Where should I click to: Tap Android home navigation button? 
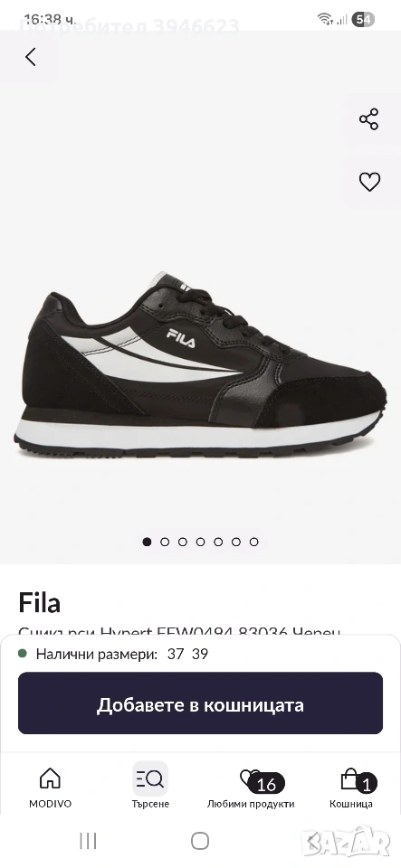(200, 841)
